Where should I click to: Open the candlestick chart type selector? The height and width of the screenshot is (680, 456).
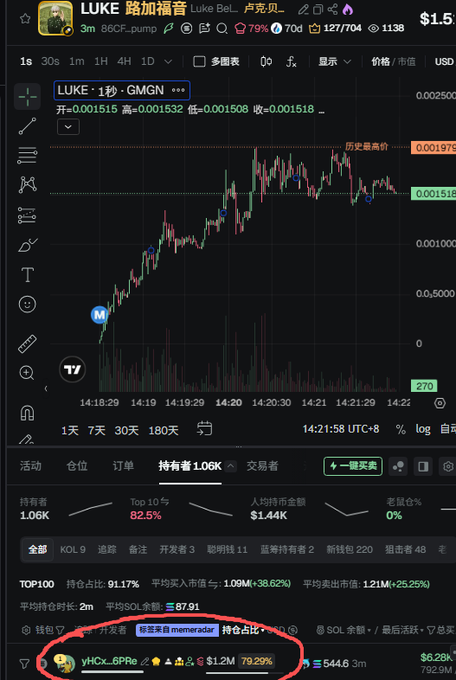click(x=266, y=62)
